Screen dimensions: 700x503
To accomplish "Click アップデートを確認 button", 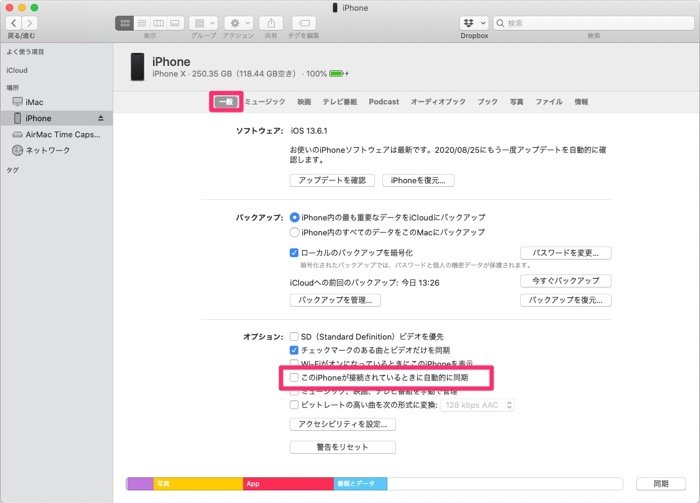I will [332, 180].
